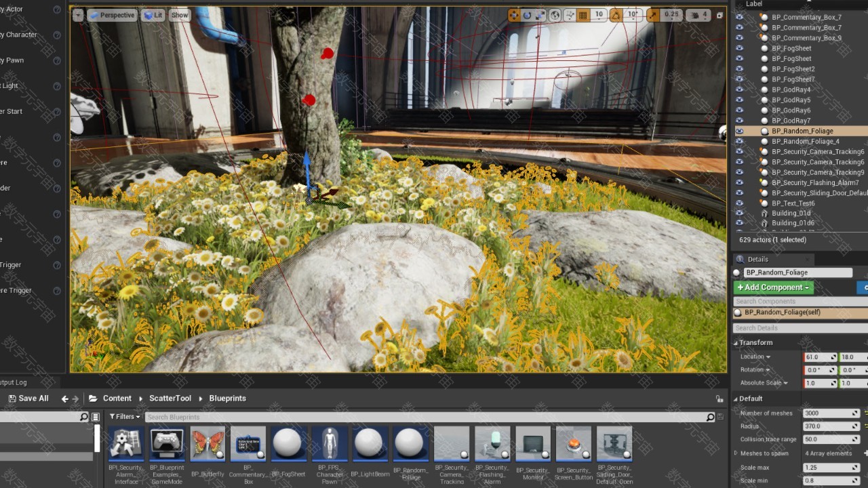Toggle visibility of BP_Text_Test6
868x488 pixels.
[739, 203]
